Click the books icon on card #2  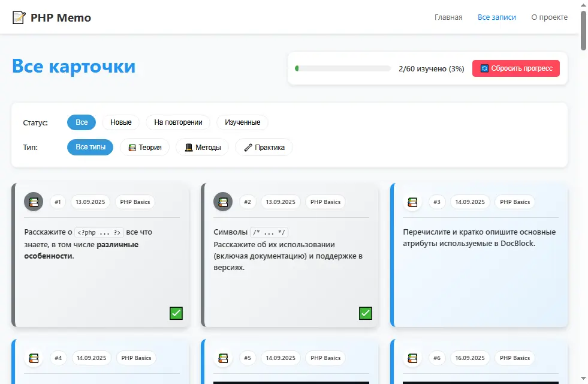coord(223,202)
